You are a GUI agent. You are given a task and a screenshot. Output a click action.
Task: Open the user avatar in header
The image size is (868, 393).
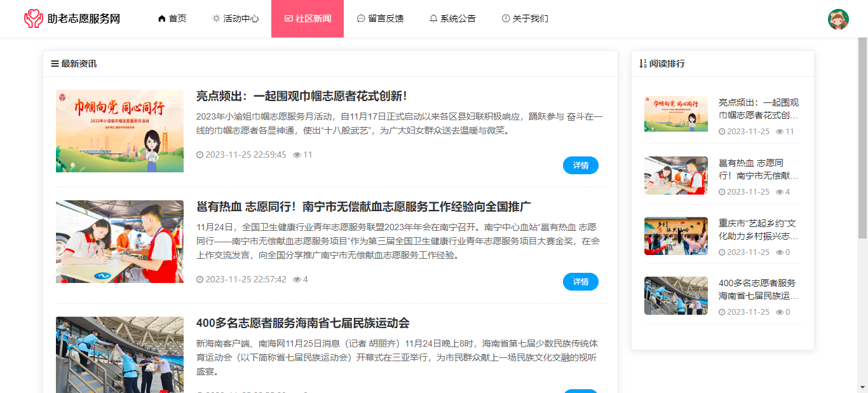(x=838, y=19)
